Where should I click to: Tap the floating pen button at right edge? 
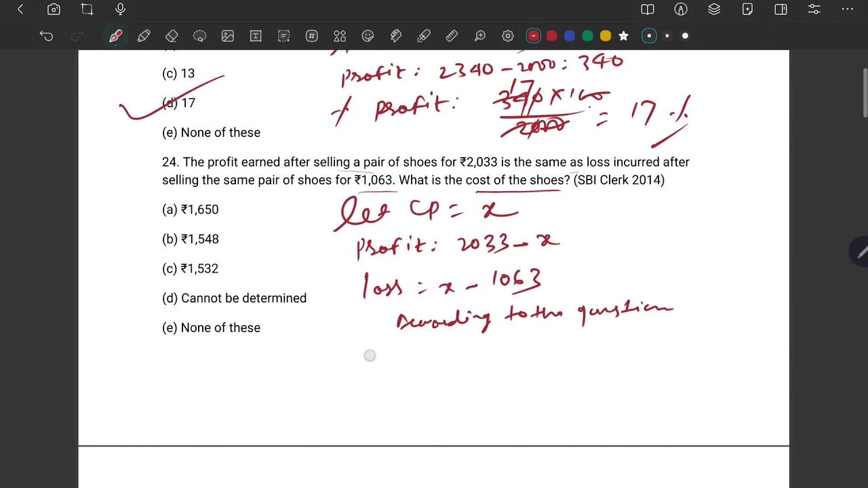point(860,251)
